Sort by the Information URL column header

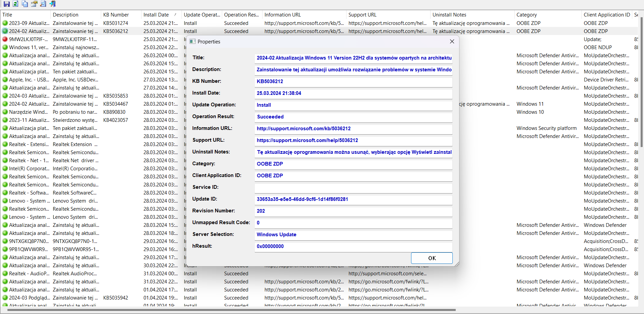pyautogui.click(x=304, y=15)
